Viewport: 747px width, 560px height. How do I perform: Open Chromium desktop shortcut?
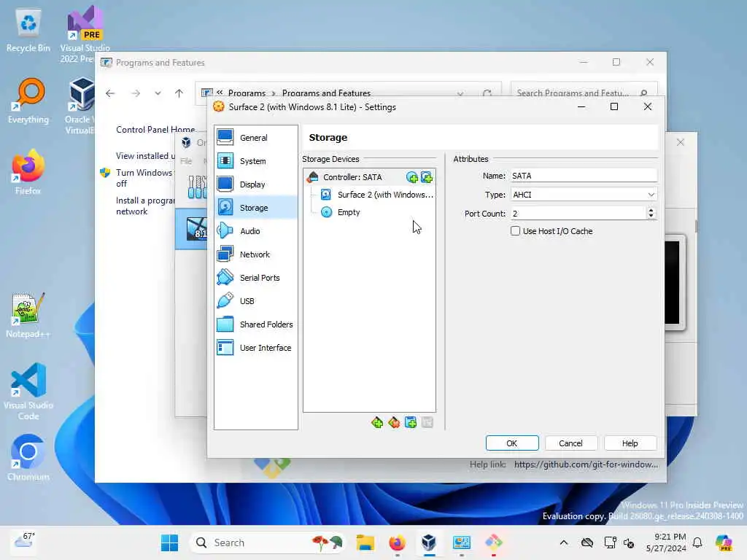click(28, 458)
